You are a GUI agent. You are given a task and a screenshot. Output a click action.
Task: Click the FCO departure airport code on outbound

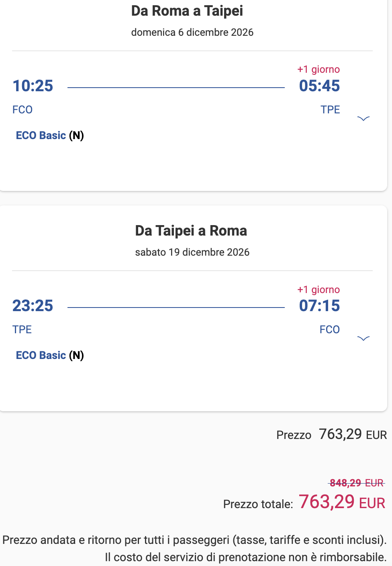(x=22, y=109)
